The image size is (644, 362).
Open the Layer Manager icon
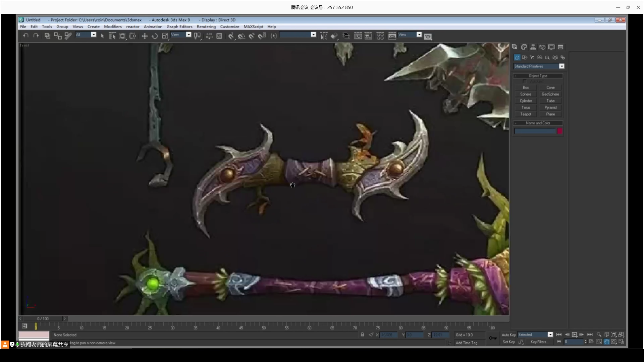click(x=346, y=36)
